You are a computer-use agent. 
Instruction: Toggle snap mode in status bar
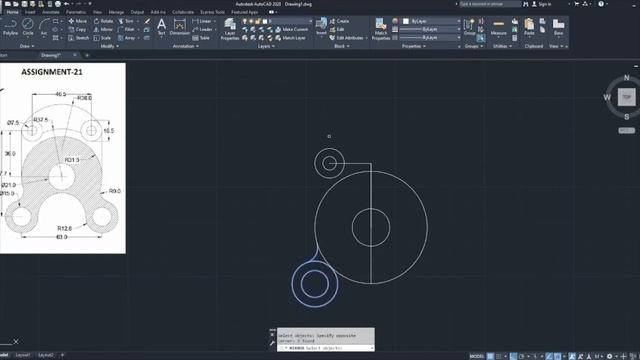[x=499, y=356]
